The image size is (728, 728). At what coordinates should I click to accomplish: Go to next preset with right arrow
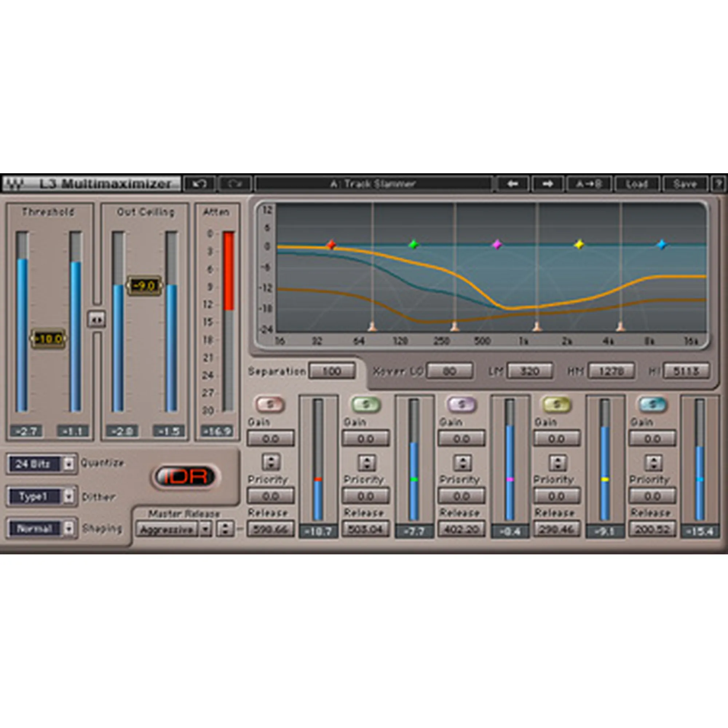point(548,184)
